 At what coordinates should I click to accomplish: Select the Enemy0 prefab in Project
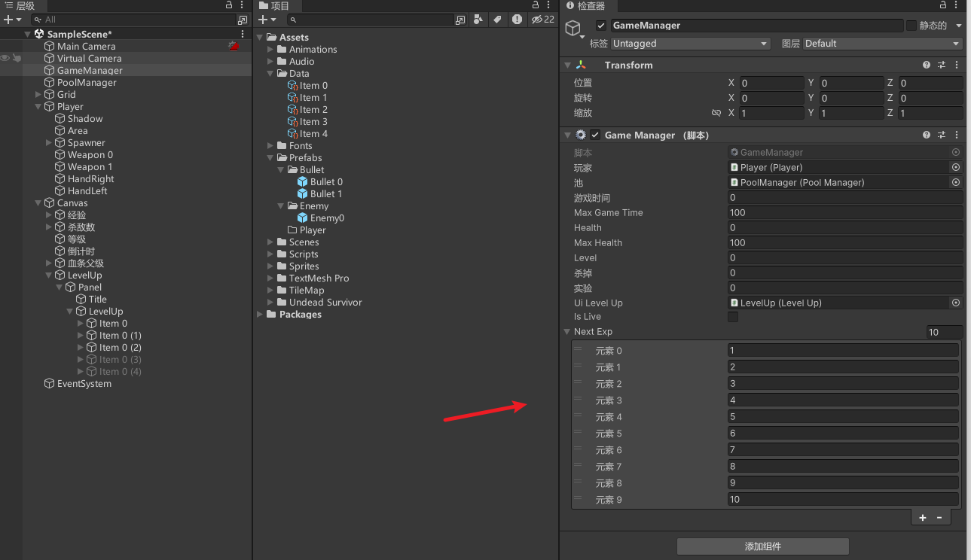coord(327,218)
